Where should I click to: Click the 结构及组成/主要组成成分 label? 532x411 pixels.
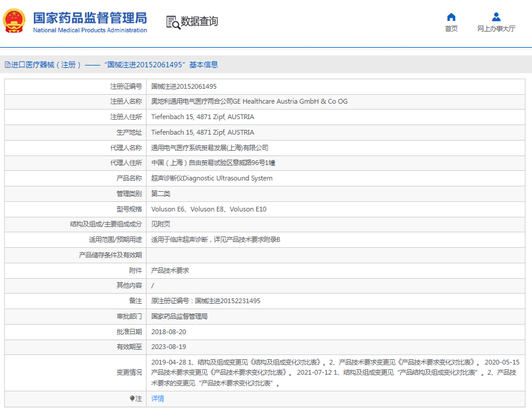click(x=106, y=224)
